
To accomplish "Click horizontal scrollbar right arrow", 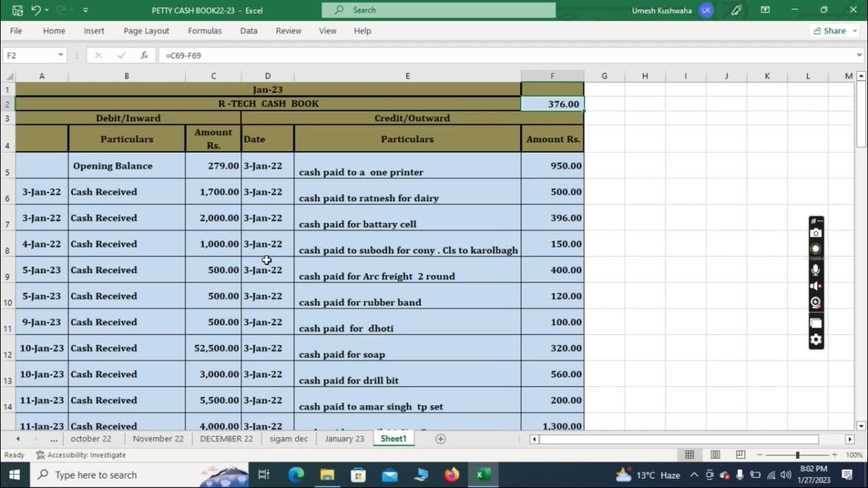I will [x=849, y=439].
